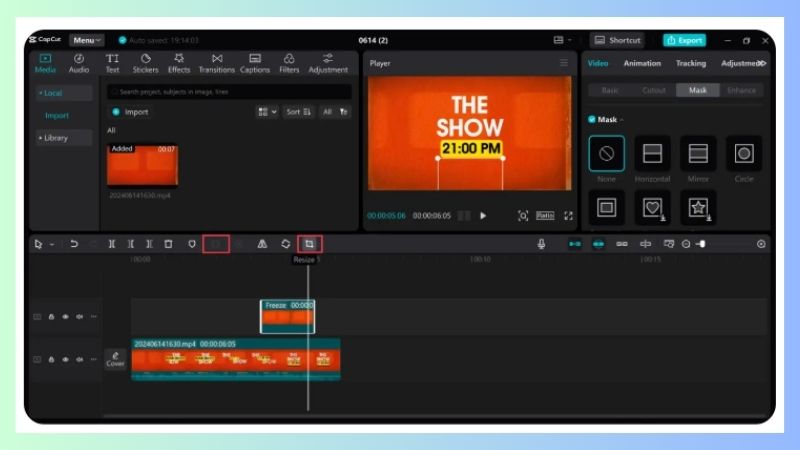
Task: Expand the select tool mode arrow
Action: pos(52,245)
